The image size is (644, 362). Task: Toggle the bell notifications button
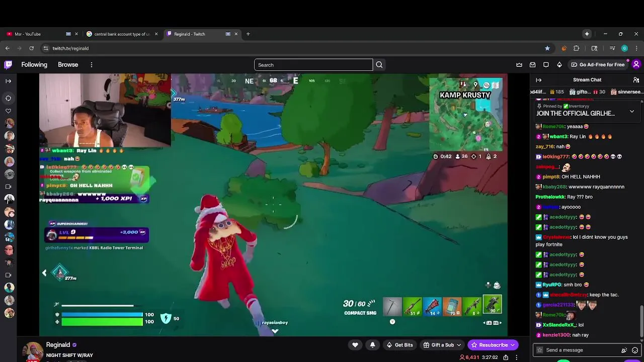click(372, 345)
